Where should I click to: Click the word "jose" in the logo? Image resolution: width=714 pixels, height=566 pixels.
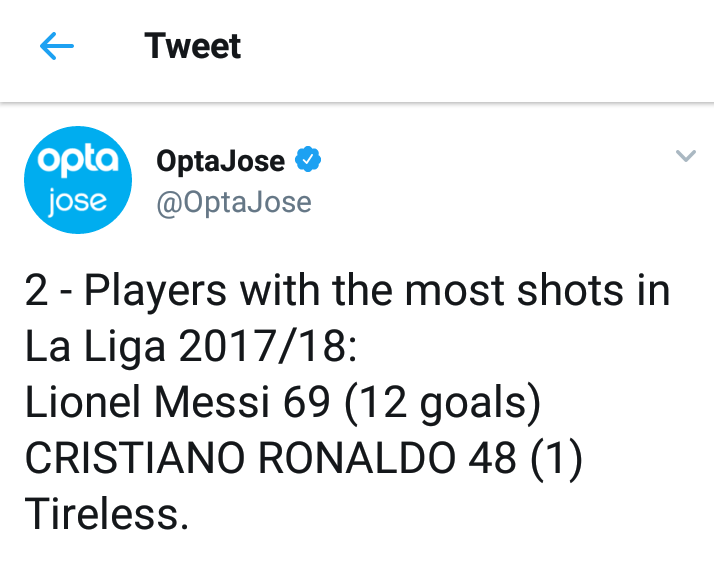[77, 201]
